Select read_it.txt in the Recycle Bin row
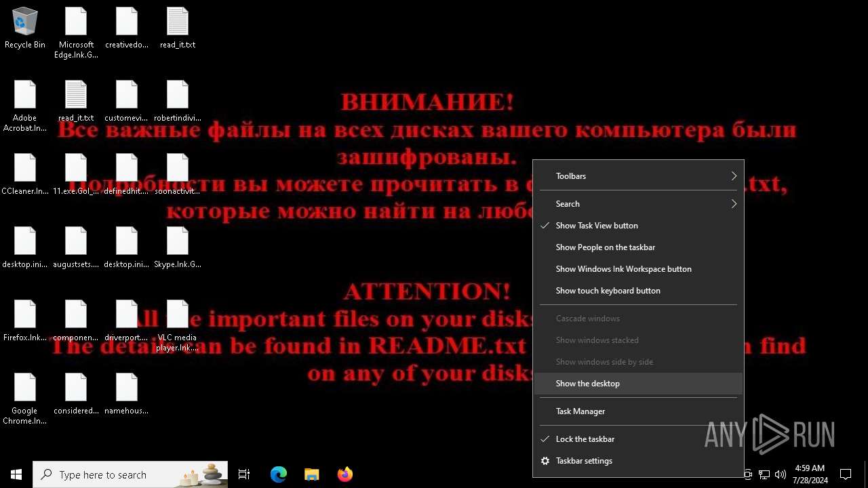This screenshot has height=488, width=868. pos(178,28)
